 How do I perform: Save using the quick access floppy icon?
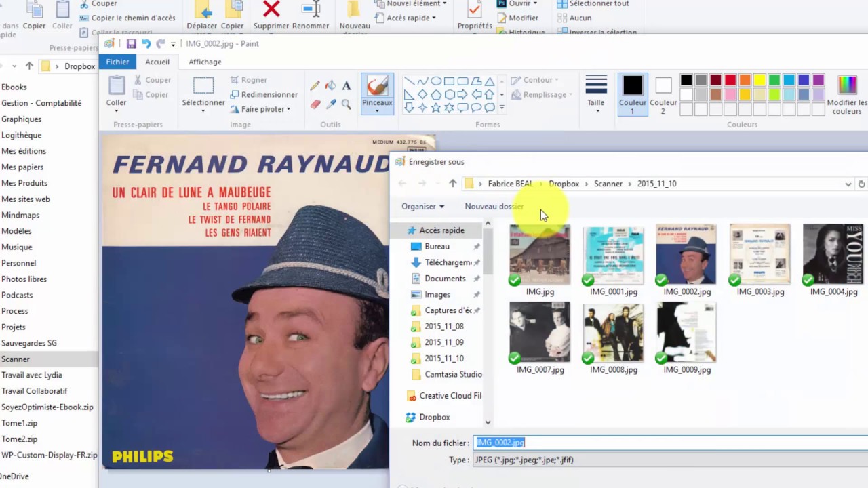point(132,44)
